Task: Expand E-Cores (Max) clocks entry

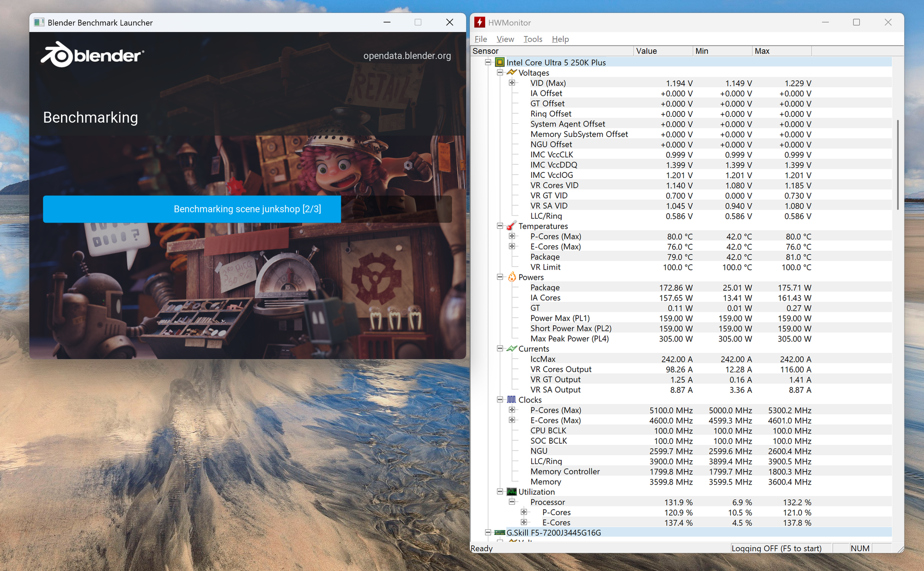Action: [512, 420]
